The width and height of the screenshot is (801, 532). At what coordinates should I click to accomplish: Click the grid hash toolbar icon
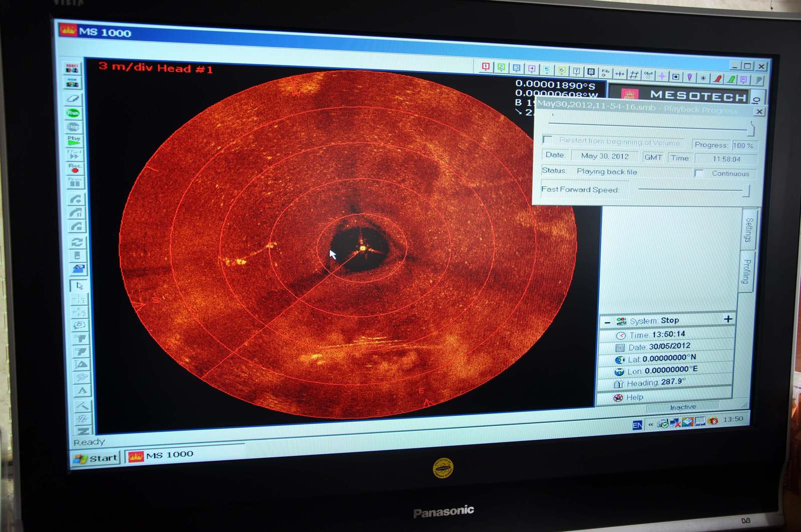pos(634,75)
